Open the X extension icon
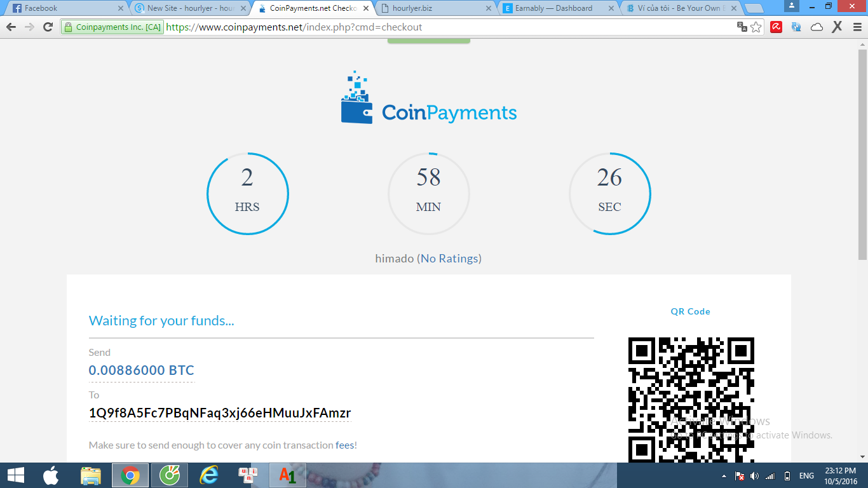The height and width of the screenshot is (488, 868). (837, 27)
